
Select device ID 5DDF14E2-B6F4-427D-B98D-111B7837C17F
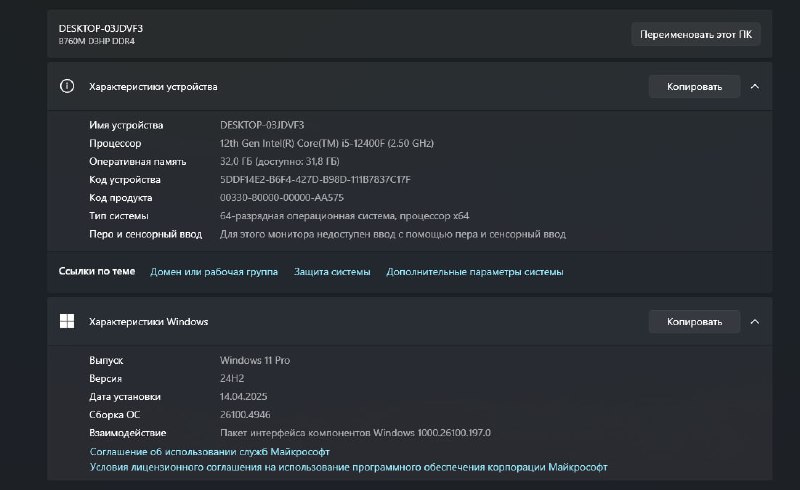[315, 180]
